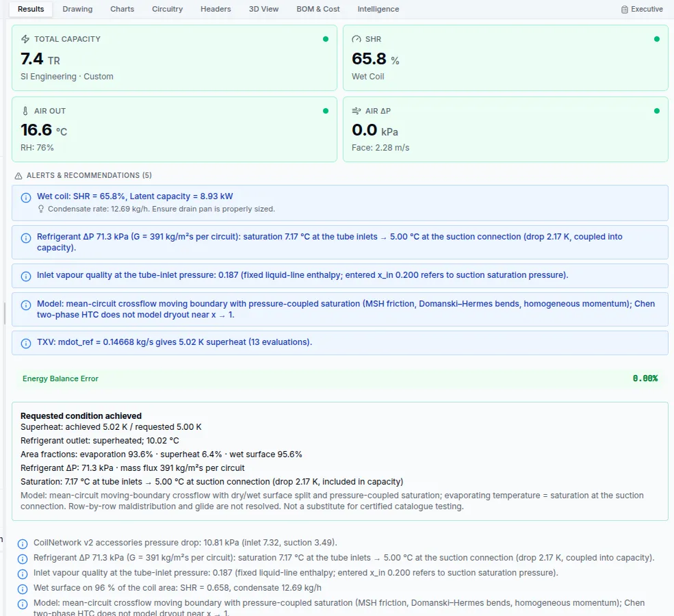674x616 pixels.
Task: Open the Charts tab
Action: 122,9
